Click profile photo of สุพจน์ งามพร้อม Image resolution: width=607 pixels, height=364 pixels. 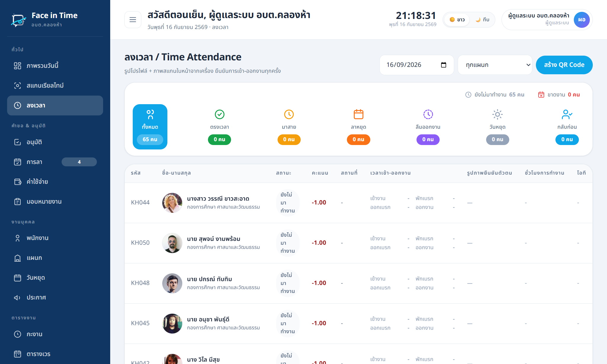[172, 243]
